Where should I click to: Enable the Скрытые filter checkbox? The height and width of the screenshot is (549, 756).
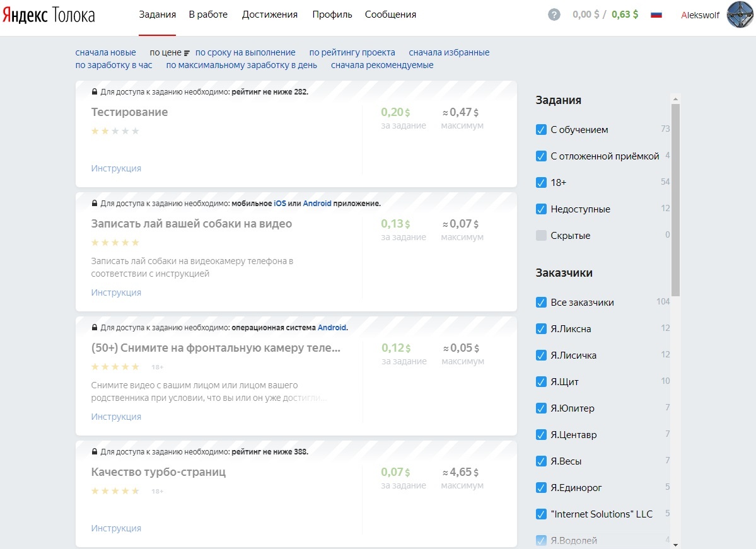click(x=541, y=236)
